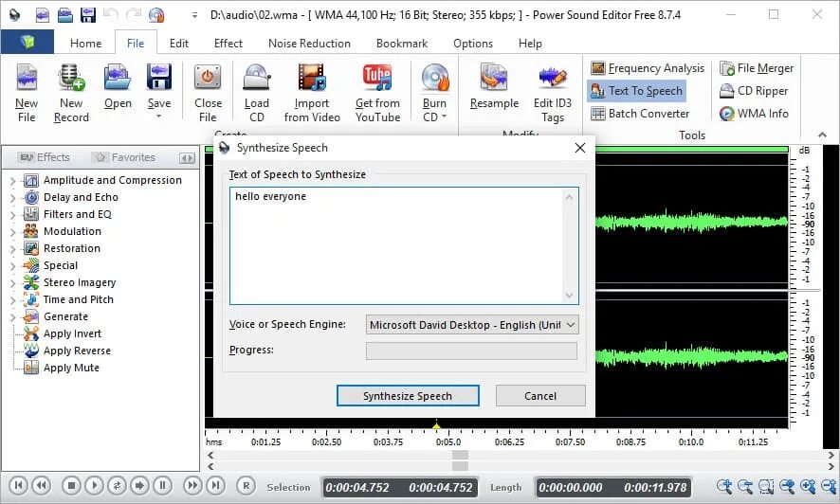Click the New File icon in the ribbon
Screen dimensions: 840x504
pos(27,78)
